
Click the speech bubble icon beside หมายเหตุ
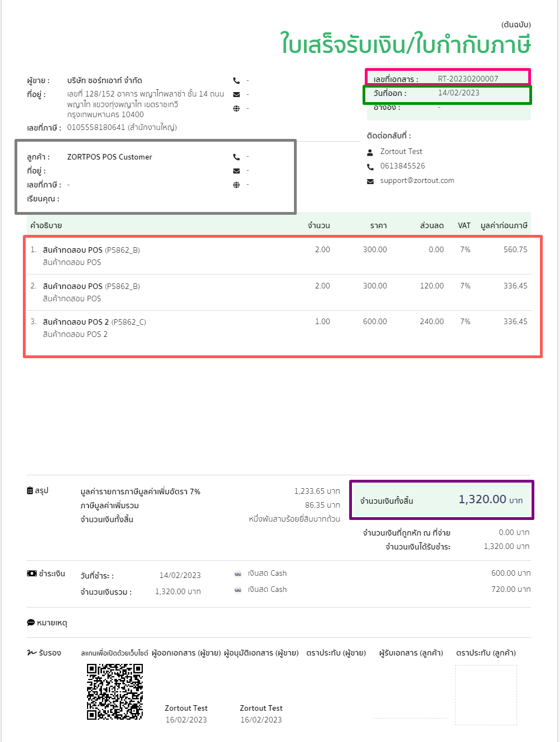(x=31, y=623)
